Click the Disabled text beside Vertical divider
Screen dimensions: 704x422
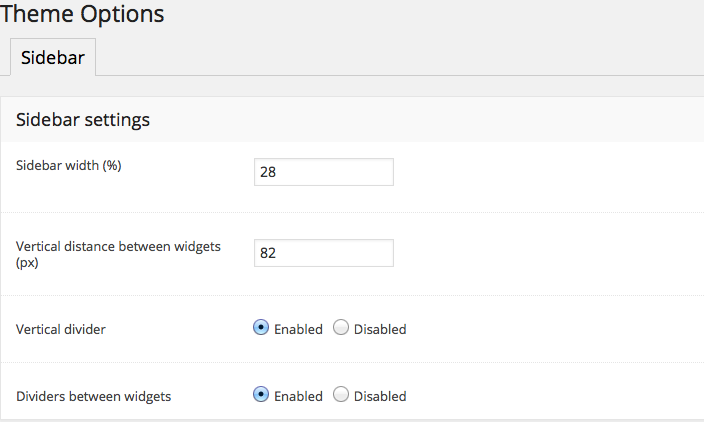point(380,329)
